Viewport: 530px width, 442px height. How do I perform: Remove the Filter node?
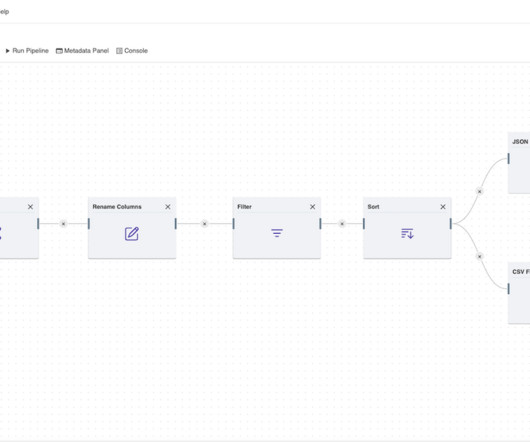tap(312, 207)
